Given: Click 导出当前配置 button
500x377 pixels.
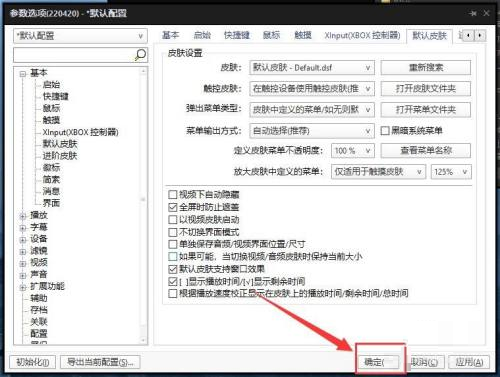Looking at the screenshot, I should [100, 362].
